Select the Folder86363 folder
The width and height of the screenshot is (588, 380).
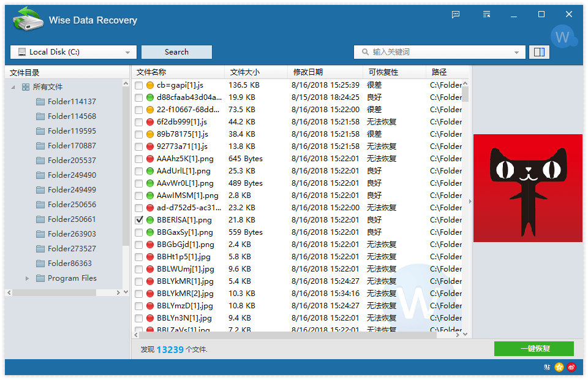click(x=64, y=264)
